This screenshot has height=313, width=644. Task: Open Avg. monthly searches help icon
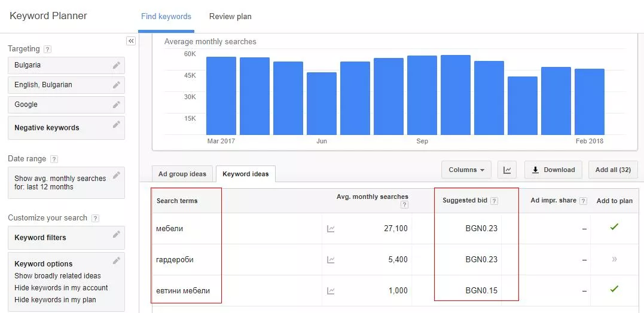coord(405,205)
